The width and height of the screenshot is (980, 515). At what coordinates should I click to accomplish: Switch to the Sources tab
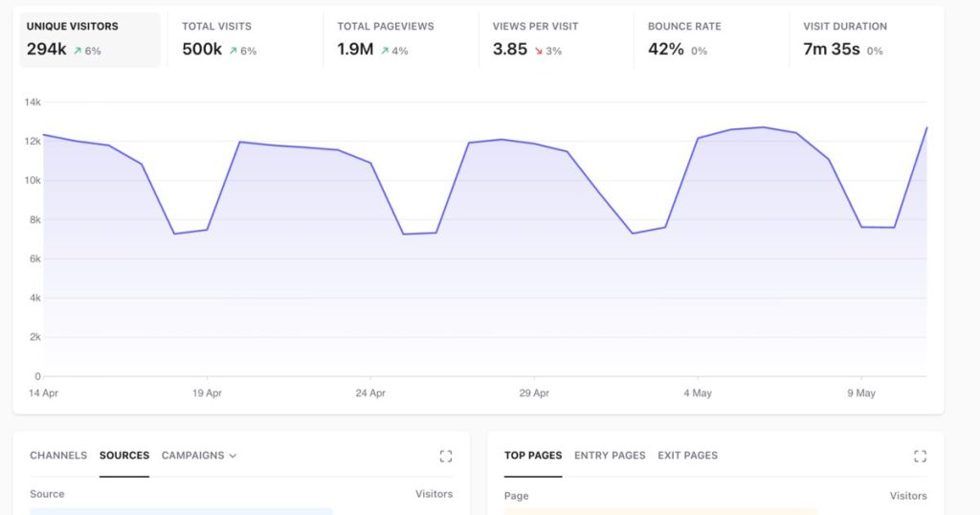(124, 456)
